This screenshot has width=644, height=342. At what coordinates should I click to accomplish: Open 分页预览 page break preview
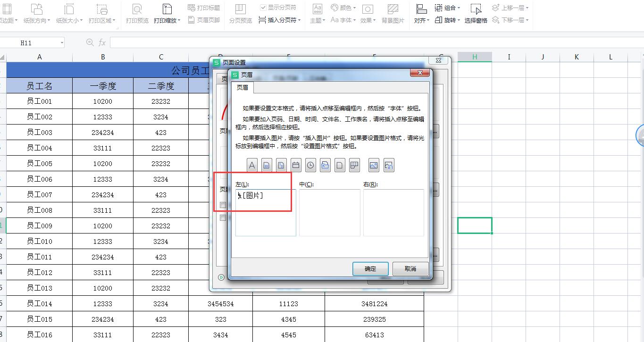pyautogui.click(x=241, y=14)
